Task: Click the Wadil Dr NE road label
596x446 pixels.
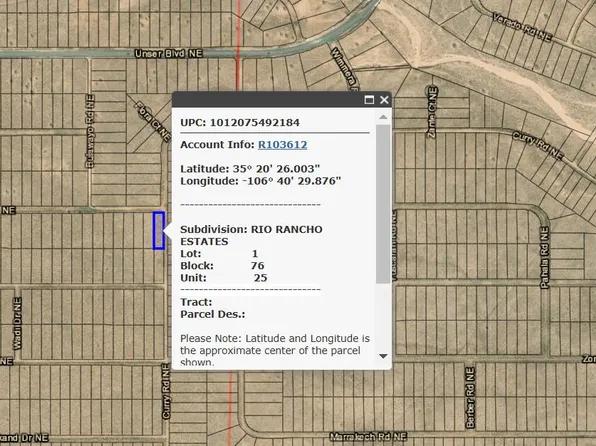Action: pyautogui.click(x=17, y=324)
